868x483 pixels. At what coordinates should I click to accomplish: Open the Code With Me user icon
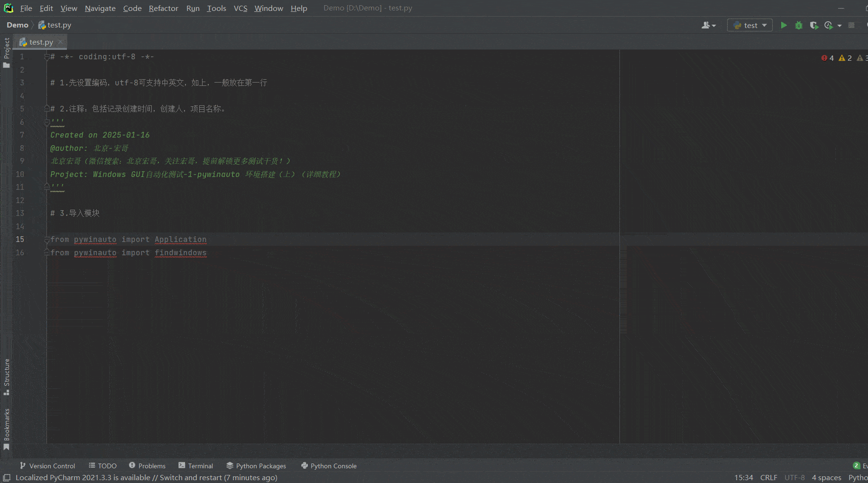[x=709, y=25]
